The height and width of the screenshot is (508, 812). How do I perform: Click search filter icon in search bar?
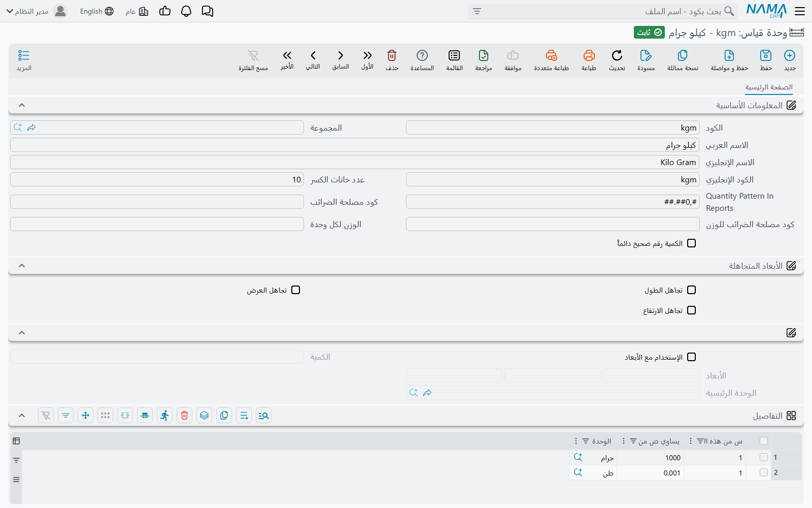477,11
